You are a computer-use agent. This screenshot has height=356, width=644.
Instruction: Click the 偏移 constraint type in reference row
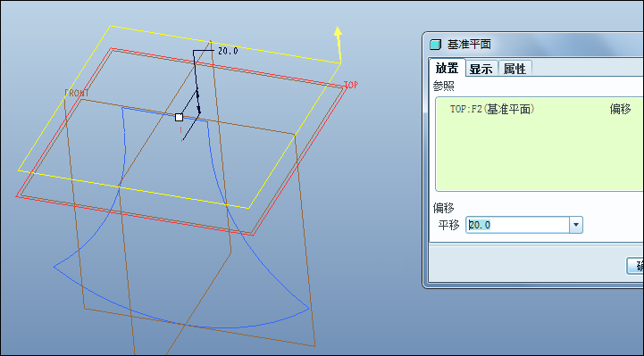pos(620,109)
